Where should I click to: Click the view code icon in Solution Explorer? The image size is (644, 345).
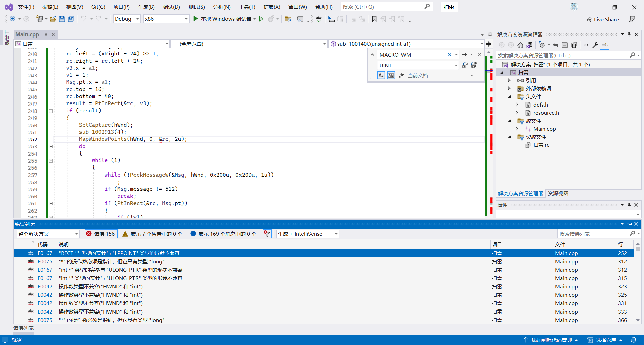click(586, 45)
